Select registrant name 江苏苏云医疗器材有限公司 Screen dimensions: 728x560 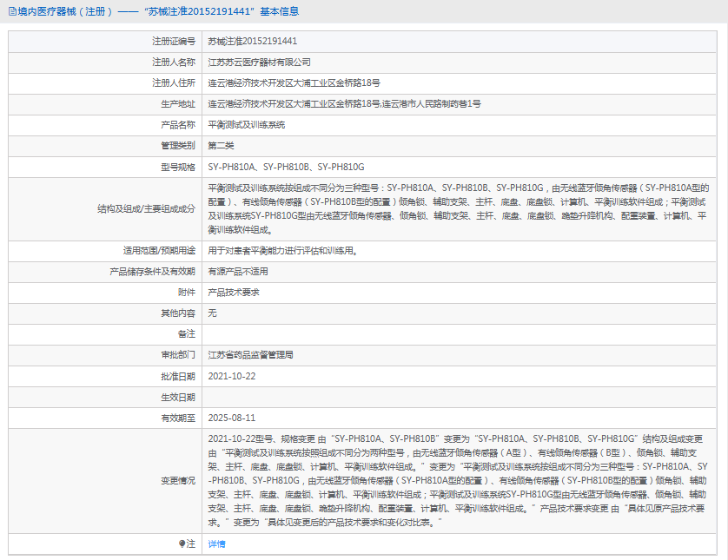259,63
